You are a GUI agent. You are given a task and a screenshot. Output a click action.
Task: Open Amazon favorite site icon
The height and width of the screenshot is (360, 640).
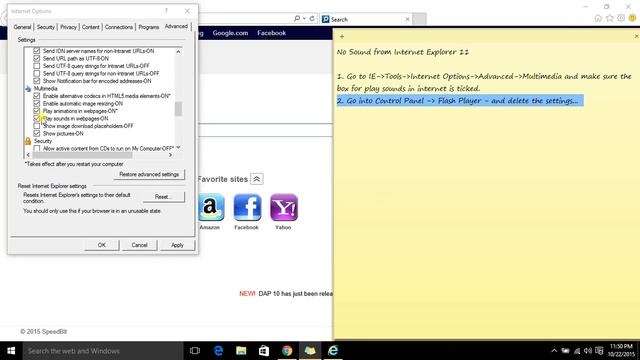[x=211, y=207]
